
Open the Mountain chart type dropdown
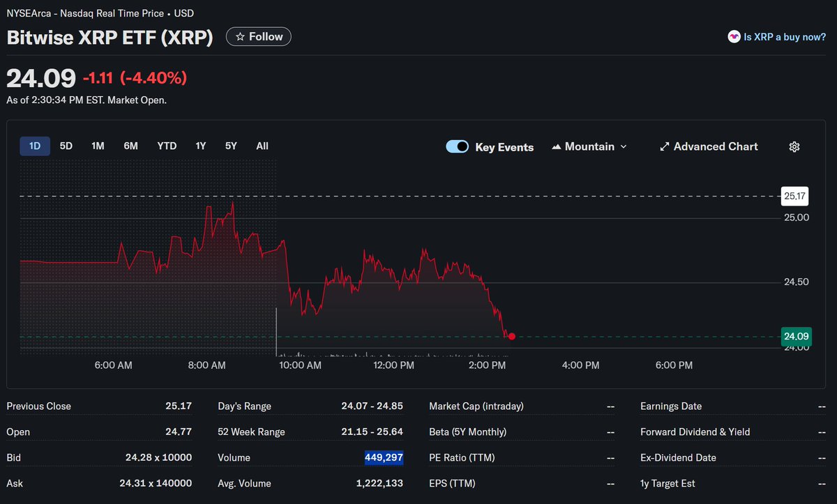pos(589,146)
